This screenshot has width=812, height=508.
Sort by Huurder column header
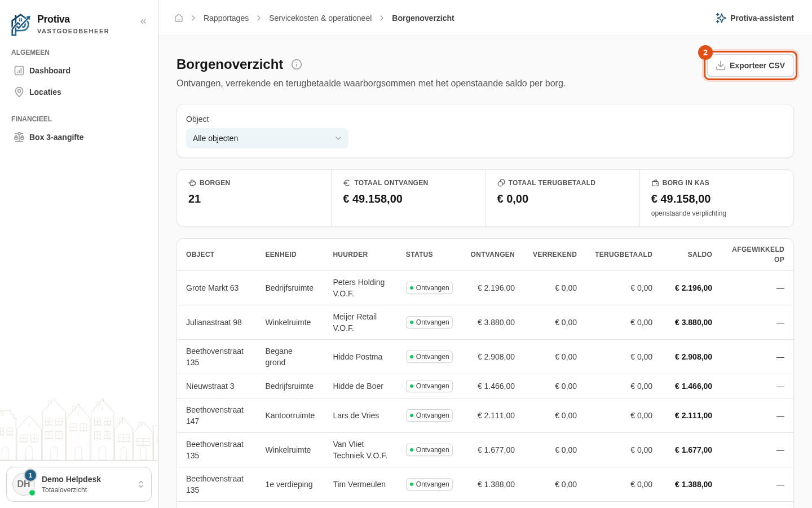350,255
